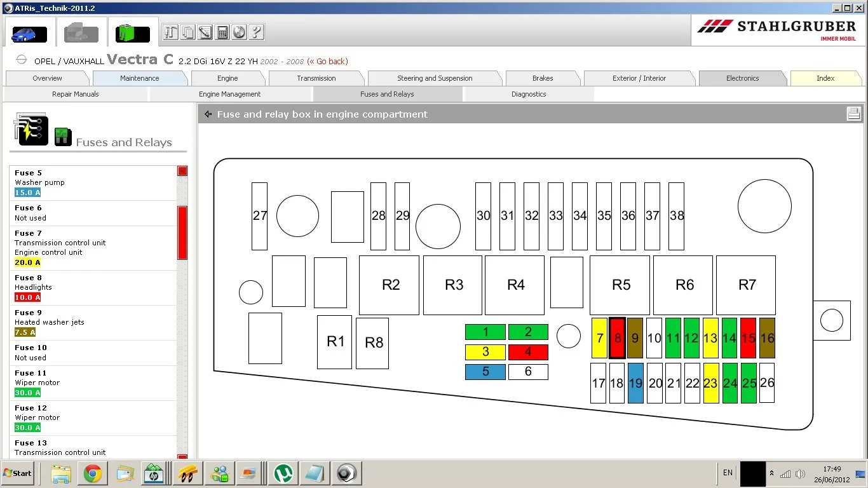Image resolution: width=868 pixels, height=488 pixels.
Task: Open the question mark help icon
Action: 256,32
